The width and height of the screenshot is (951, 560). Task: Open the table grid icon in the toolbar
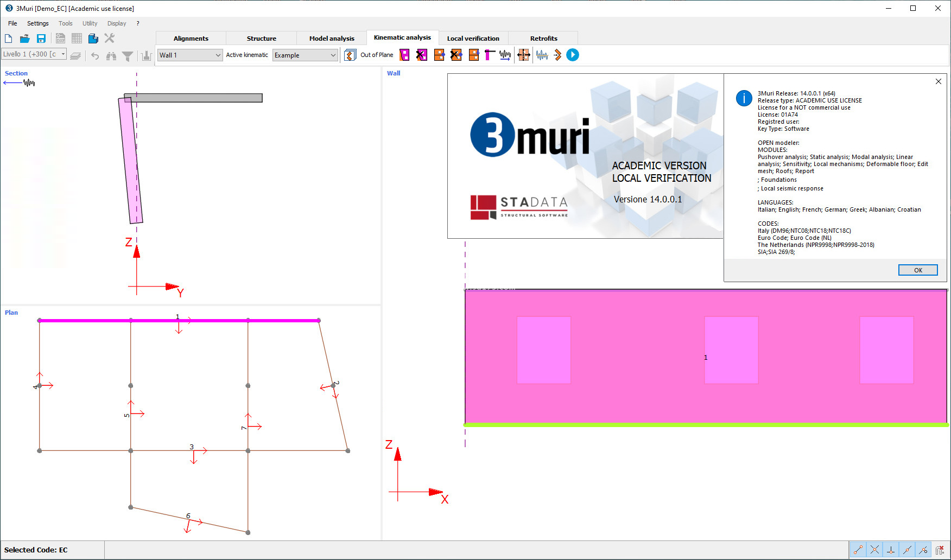77,39
